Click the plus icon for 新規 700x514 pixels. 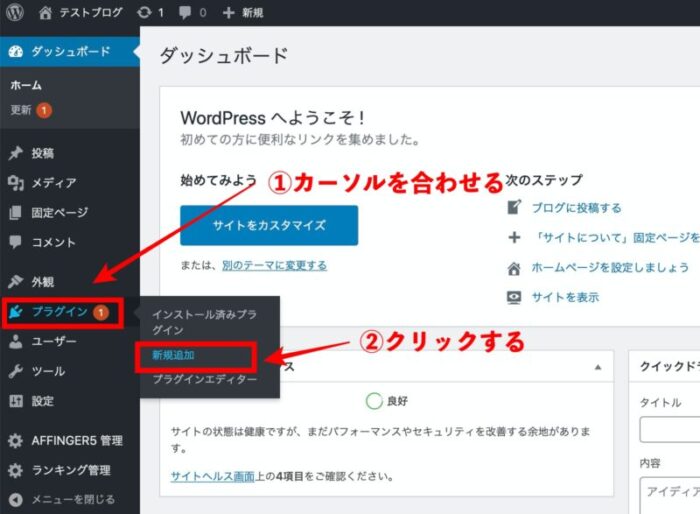click(229, 13)
